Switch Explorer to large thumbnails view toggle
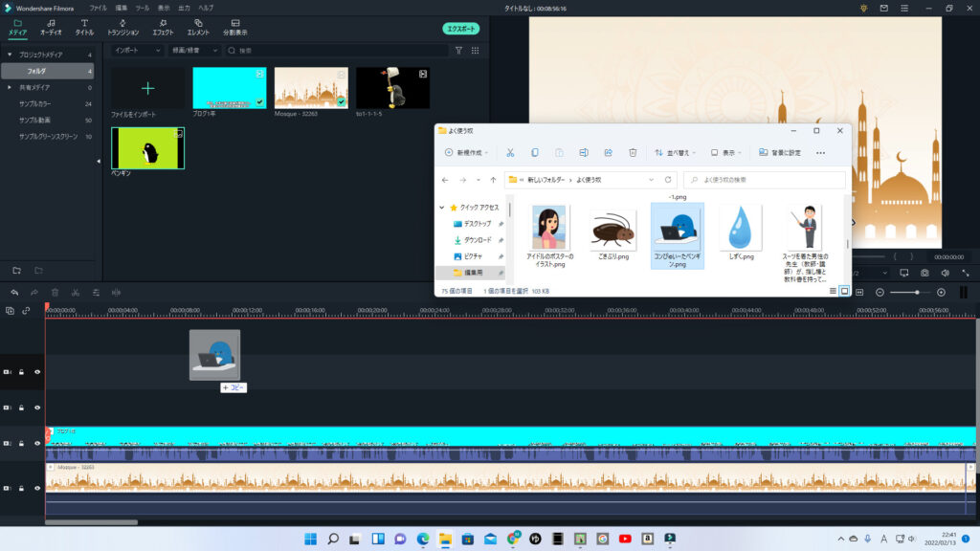The height and width of the screenshot is (551, 980). [x=844, y=291]
